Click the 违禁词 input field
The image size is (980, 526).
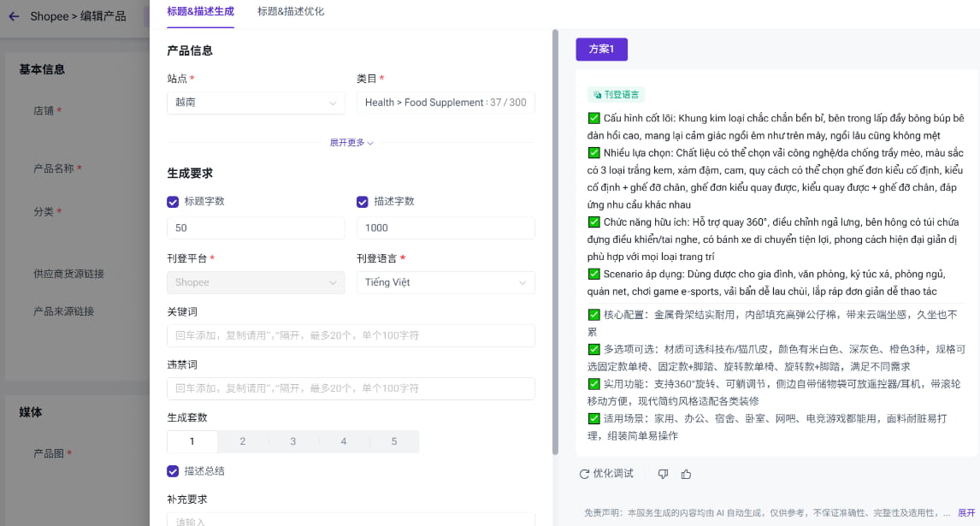[351, 388]
